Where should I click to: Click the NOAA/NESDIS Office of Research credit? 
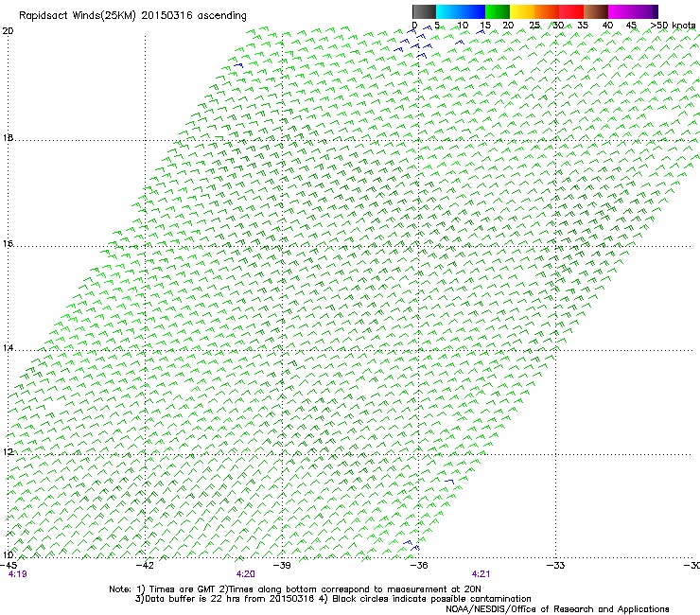click(x=557, y=608)
